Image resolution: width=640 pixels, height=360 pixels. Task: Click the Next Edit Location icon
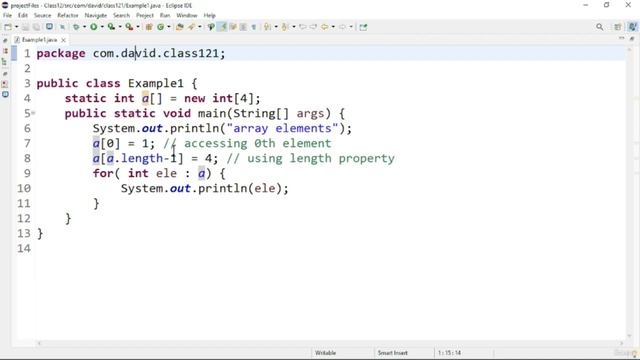coord(313,27)
